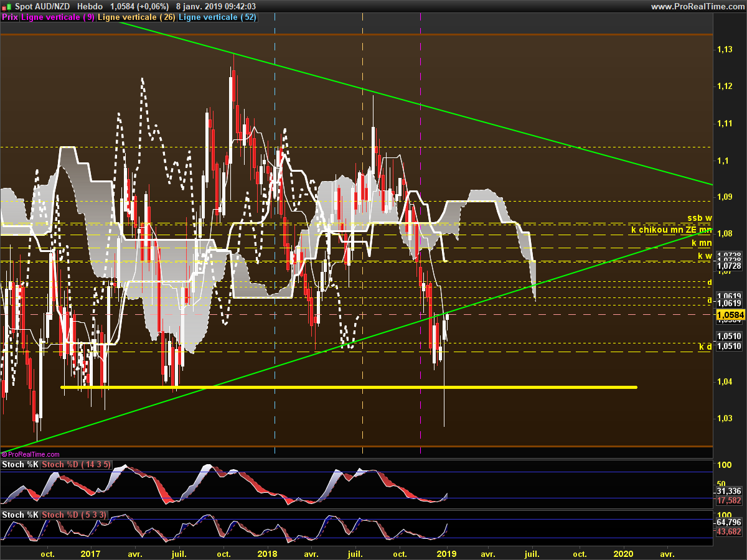Screen dimensions: 747x560
Task: Click the ssb w level label
Action: 699,218
